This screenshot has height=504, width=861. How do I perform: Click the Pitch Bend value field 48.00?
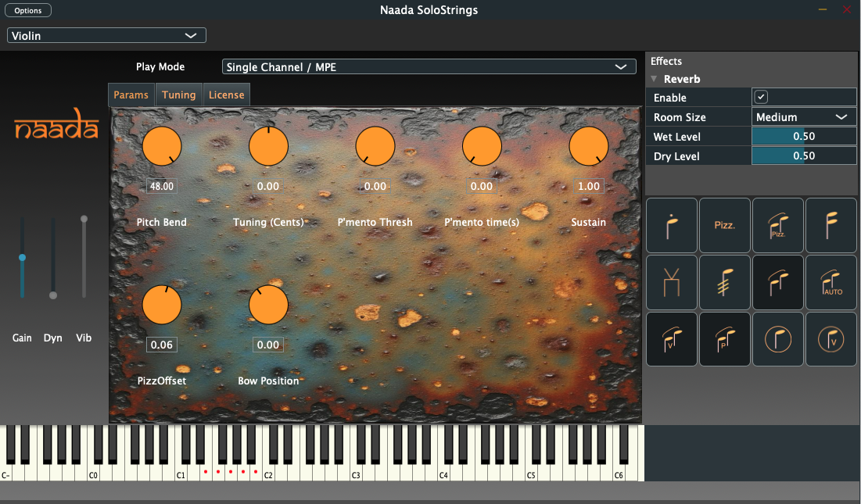point(162,186)
